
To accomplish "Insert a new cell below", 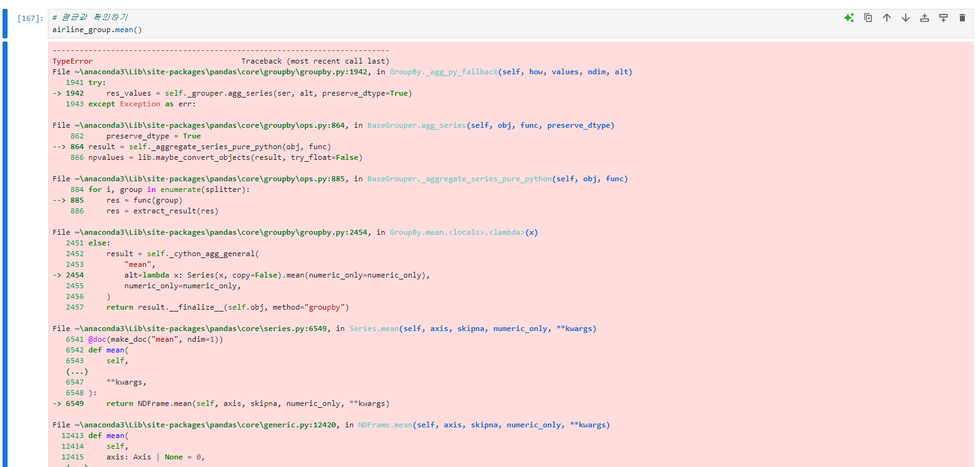I will tap(943, 18).
